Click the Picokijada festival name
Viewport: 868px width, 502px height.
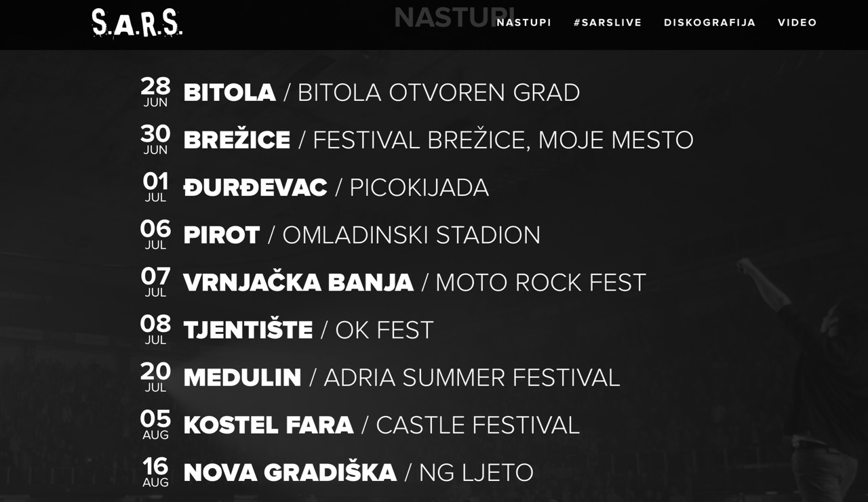(x=419, y=188)
